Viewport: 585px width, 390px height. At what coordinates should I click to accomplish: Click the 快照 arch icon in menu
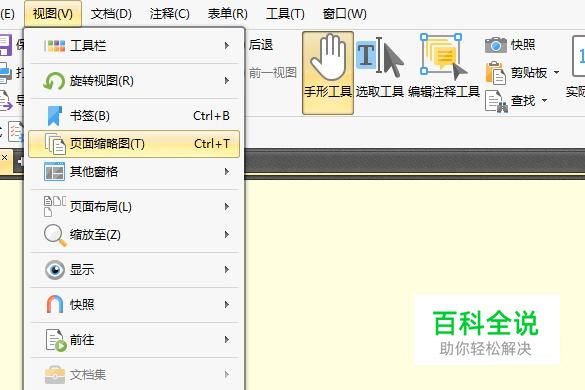(x=55, y=304)
